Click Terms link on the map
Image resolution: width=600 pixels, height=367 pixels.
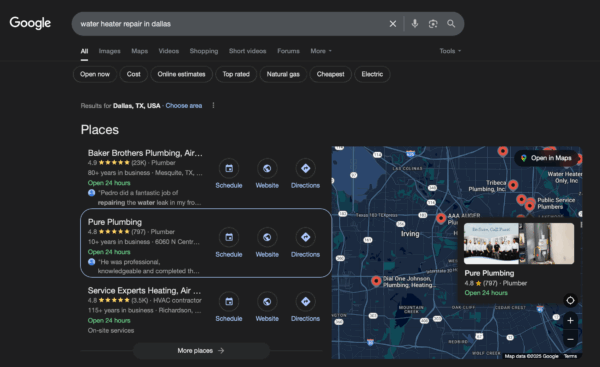coord(570,356)
